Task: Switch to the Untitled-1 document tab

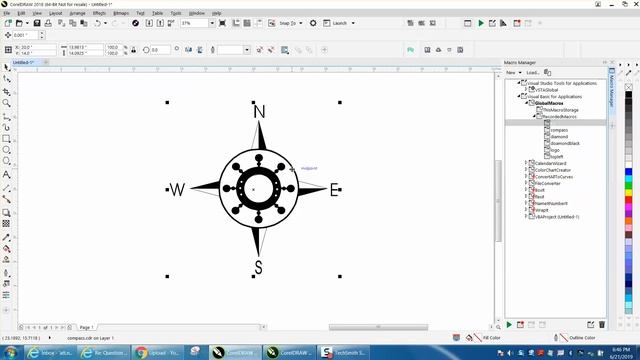Action: pyautogui.click(x=23, y=62)
